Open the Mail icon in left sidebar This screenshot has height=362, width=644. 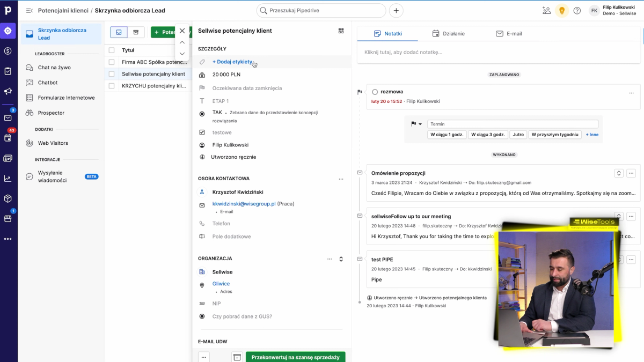[8, 117]
